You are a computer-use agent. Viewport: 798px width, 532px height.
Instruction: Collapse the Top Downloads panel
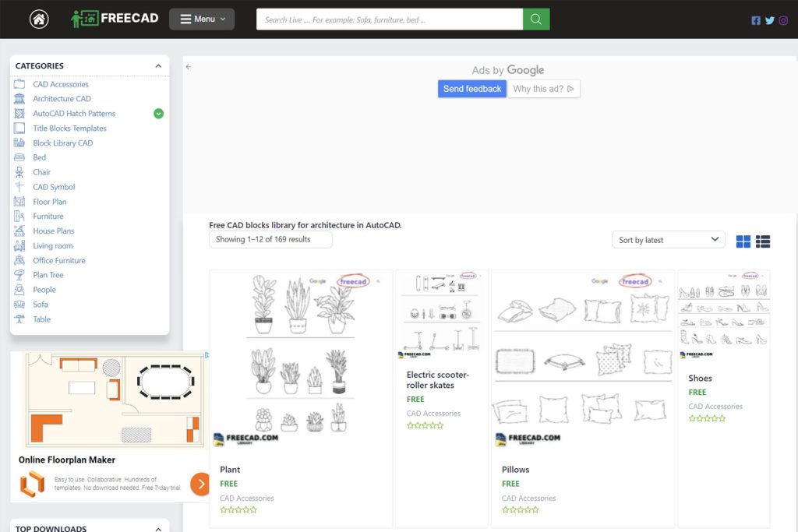tap(158, 529)
